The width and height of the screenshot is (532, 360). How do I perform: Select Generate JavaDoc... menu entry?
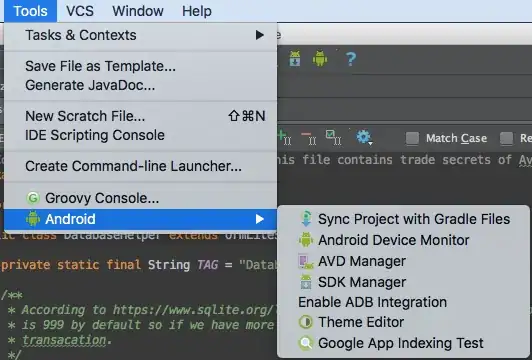(x=90, y=85)
